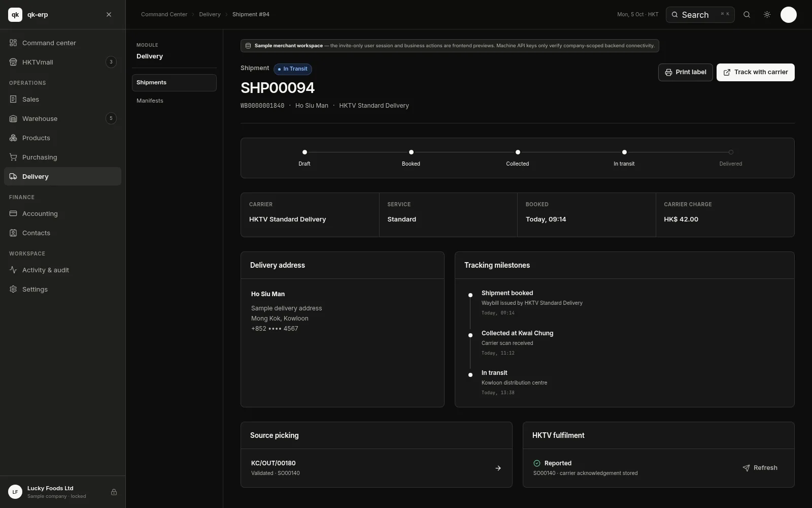The image size is (812, 508).
Task: Click the HKTVmall badge count 3
Action: (x=111, y=62)
